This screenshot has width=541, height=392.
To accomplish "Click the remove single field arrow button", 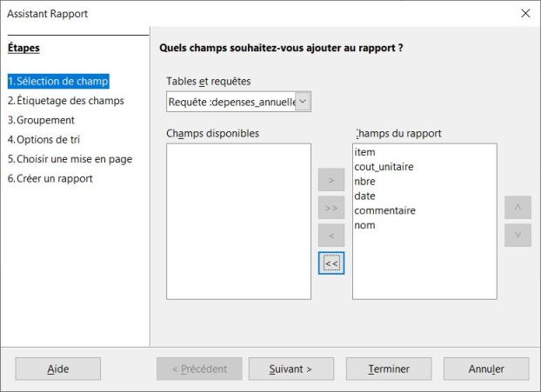I will pyautogui.click(x=331, y=236).
